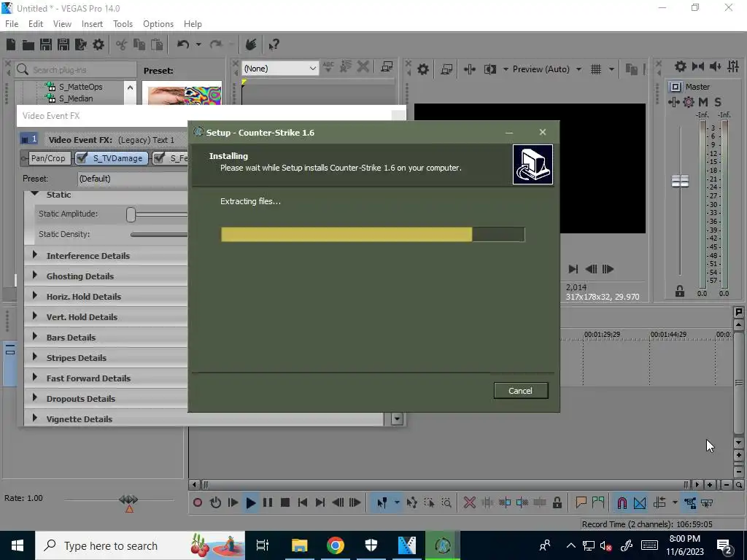The image size is (747, 560).
Task: Click the Dim Output speaker icon
Action: point(716,66)
